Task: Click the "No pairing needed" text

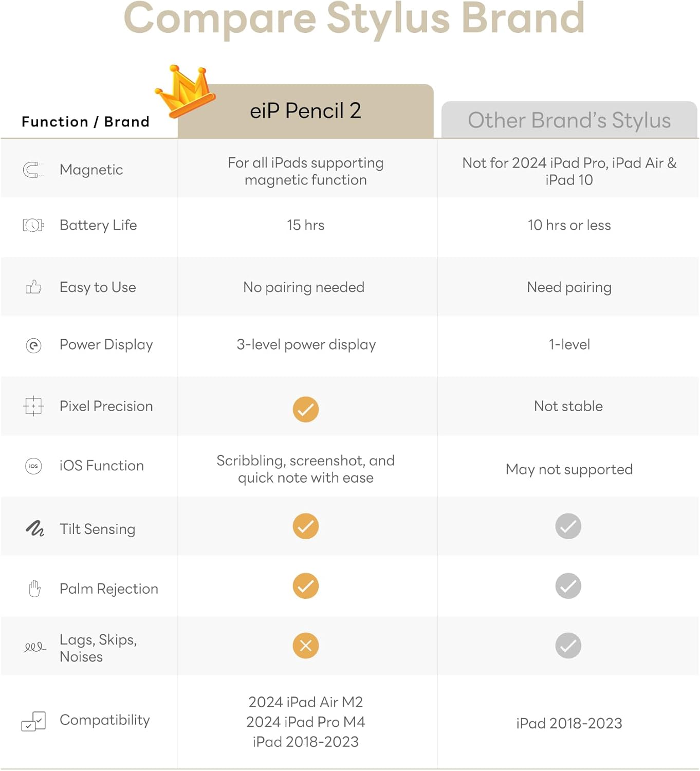Action: [304, 287]
